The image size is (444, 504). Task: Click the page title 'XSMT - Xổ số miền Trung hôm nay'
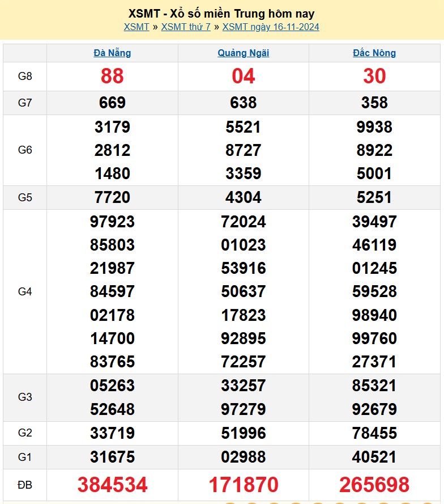pyautogui.click(x=221, y=14)
